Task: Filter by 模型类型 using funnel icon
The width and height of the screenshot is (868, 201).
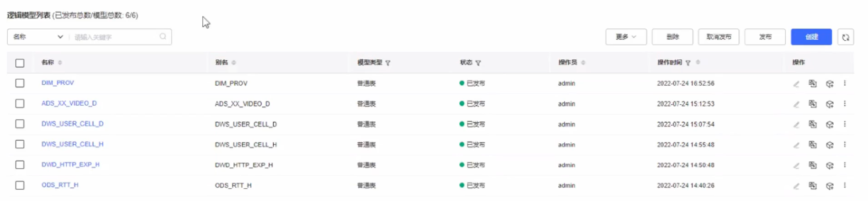Action: (x=388, y=63)
